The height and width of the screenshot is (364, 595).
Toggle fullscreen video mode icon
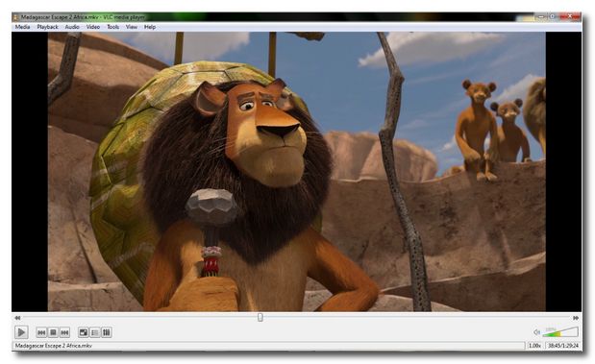tap(83, 332)
